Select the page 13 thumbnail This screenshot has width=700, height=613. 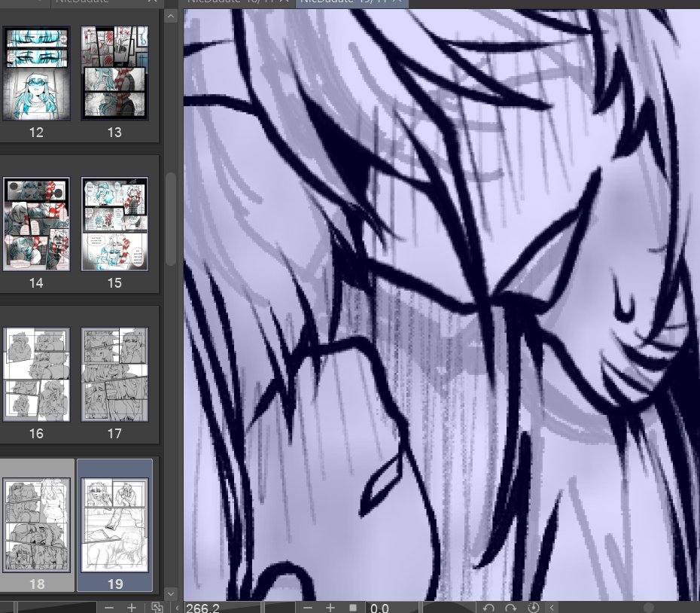pos(114,73)
